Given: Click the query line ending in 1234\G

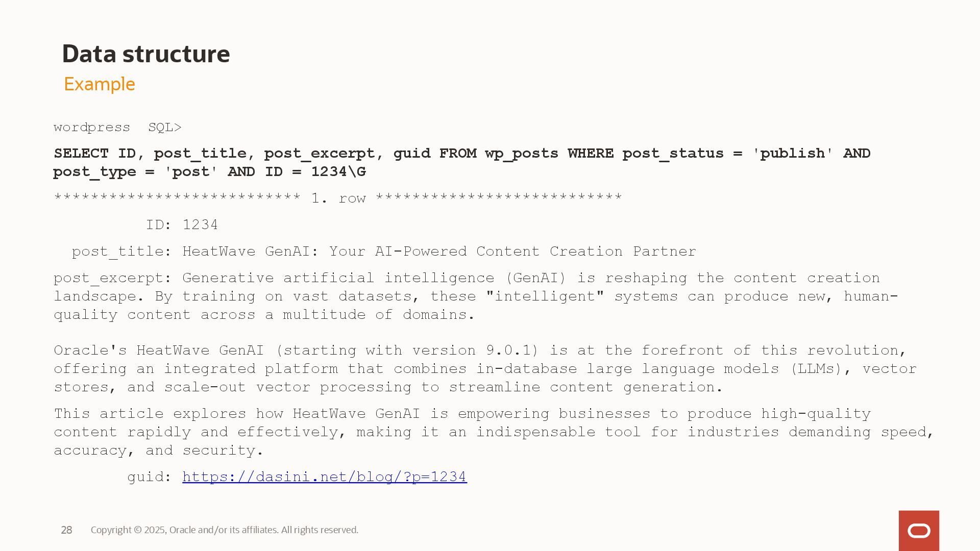Looking at the screenshot, I should coord(210,172).
